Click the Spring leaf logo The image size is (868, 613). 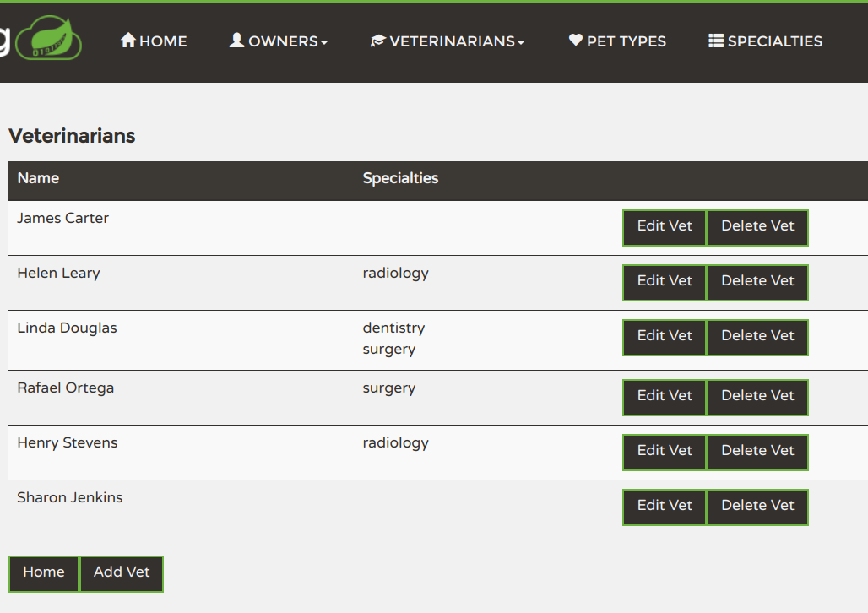(49, 39)
